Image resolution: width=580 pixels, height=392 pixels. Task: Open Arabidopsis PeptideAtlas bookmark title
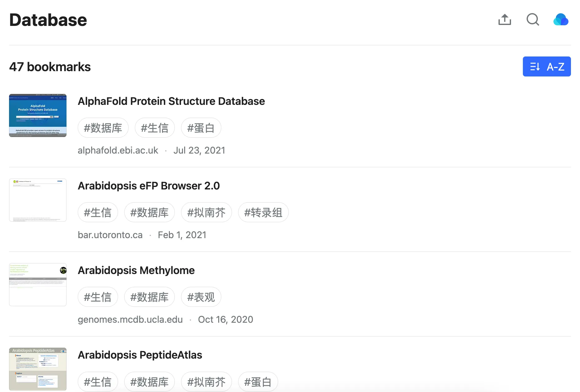[x=140, y=355]
